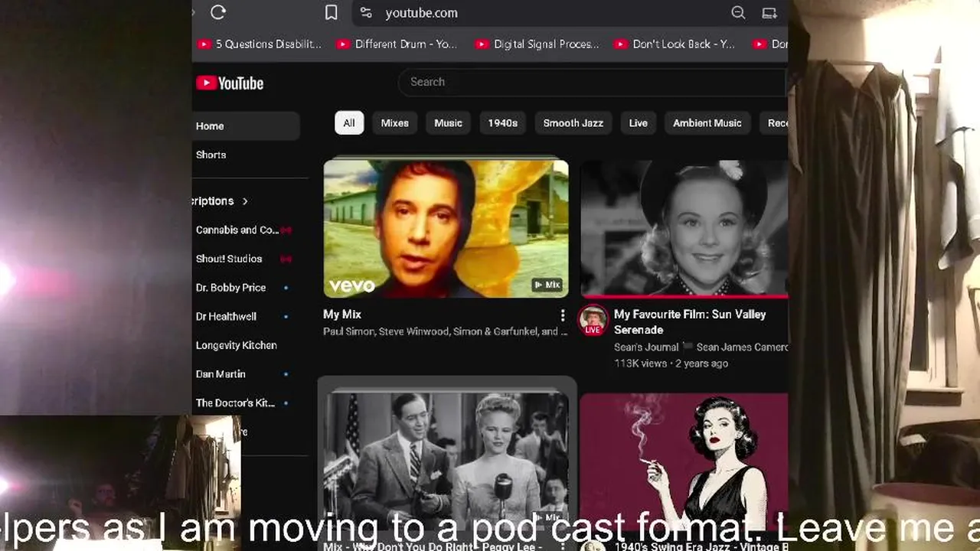
Task: Open '5 Questions Disabilit...' bookmark
Action: [x=260, y=44]
